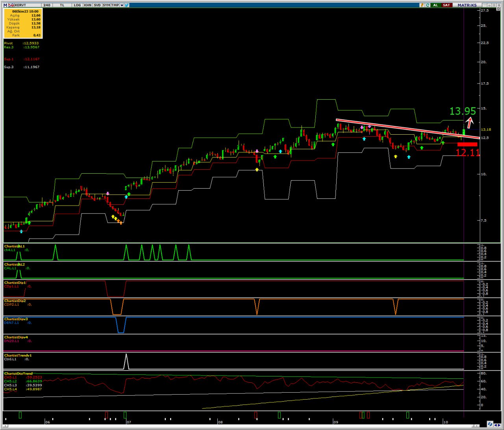The image size is (504, 430).
Task: Click the chart type icon beside KERVT
Action: (x=11, y=5)
